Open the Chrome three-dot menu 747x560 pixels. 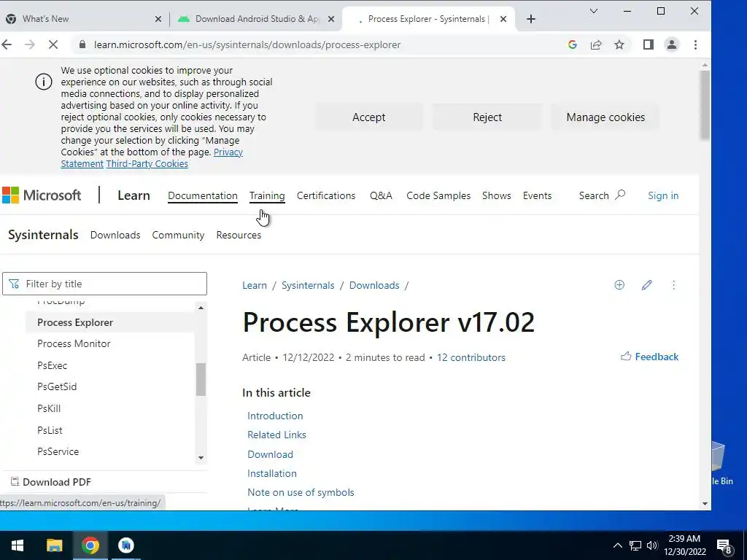[695, 44]
